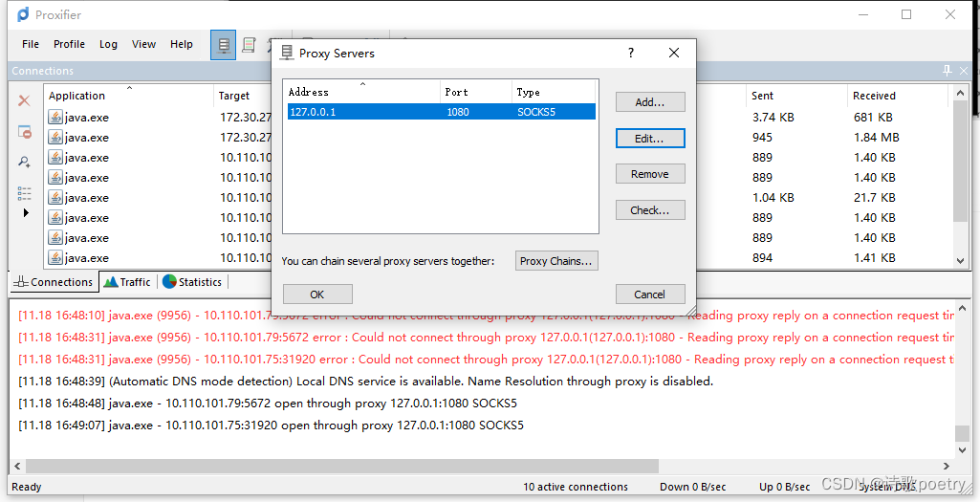980x502 pixels.
Task: Click the SOCKS5 type cell in proxy list
Action: click(536, 112)
